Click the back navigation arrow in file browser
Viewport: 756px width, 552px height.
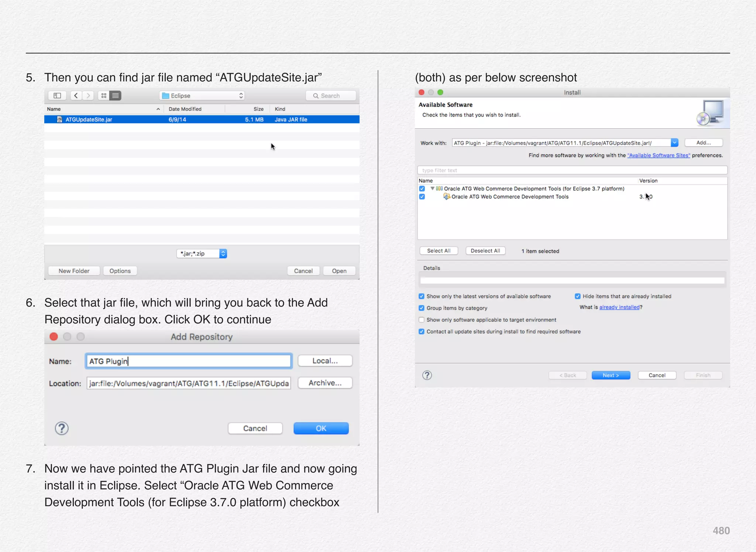coord(76,96)
